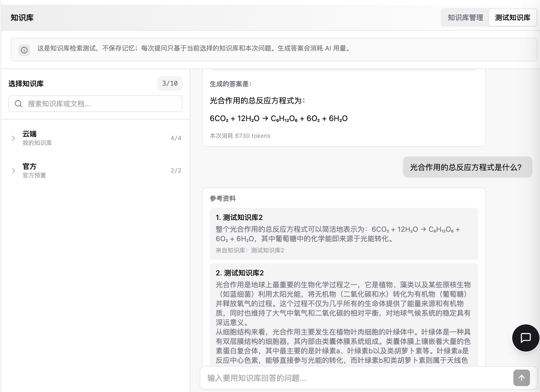Viewport: 540px width, 392px height.
Task: Click the magnifier icon in the search box
Action: tap(18, 104)
